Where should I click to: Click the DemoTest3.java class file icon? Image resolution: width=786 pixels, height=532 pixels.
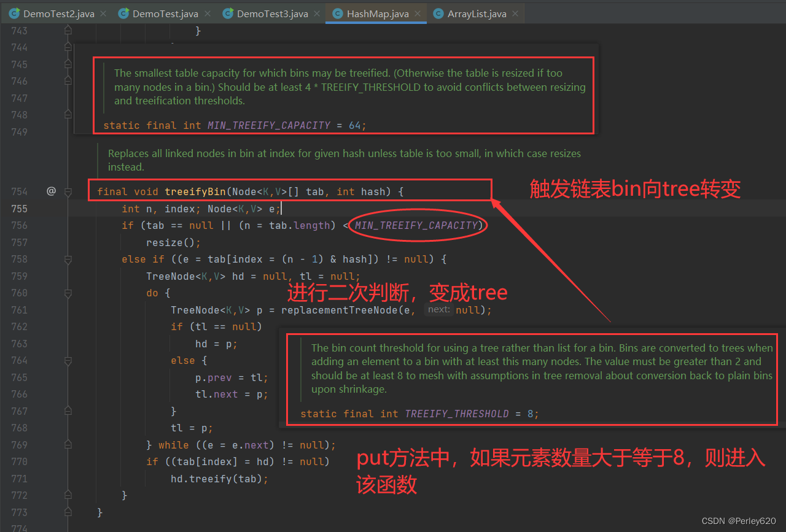point(228,13)
